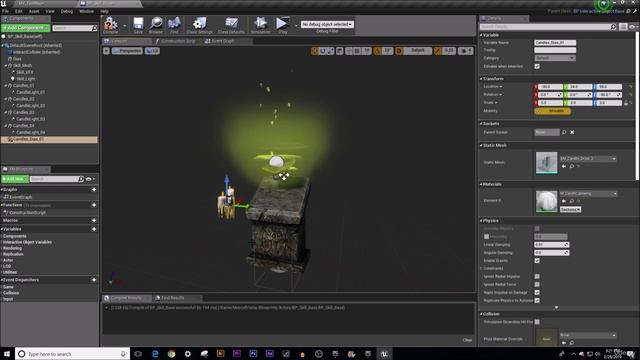This screenshot has width=640, height=360.
Task: Open the Debug menu
Action: [67, 11]
